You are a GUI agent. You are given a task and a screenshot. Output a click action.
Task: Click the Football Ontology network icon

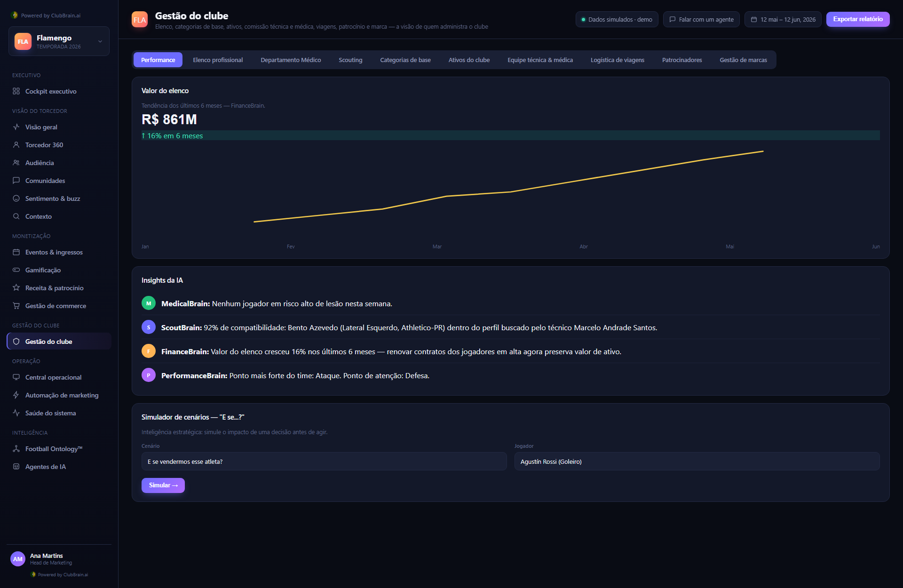click(16, 449)
